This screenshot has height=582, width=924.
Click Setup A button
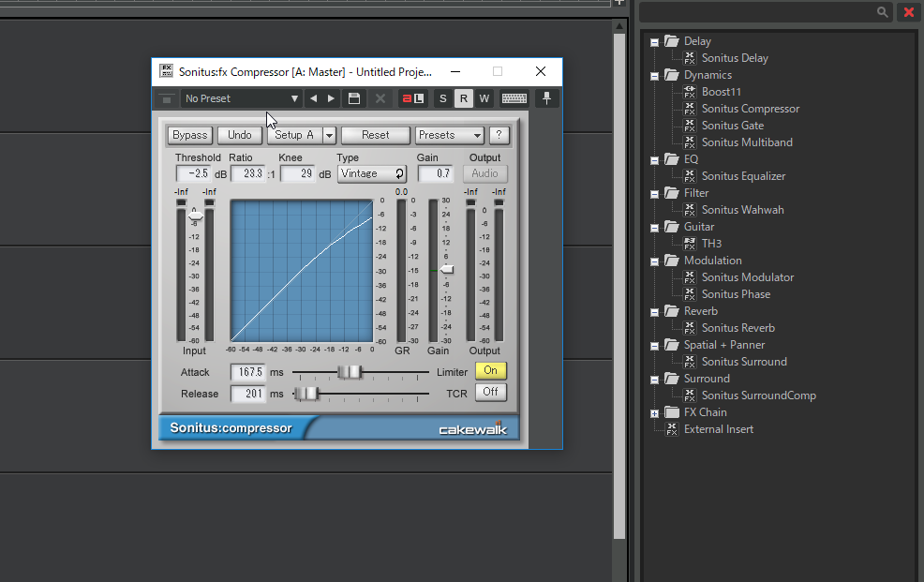294,135
